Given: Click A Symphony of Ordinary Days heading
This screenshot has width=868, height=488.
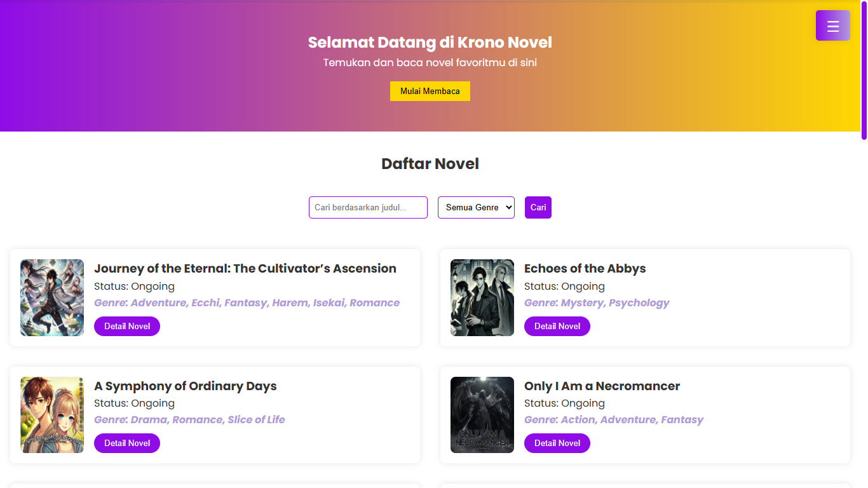Looking at the screenshot, I should tap(186, 386).
